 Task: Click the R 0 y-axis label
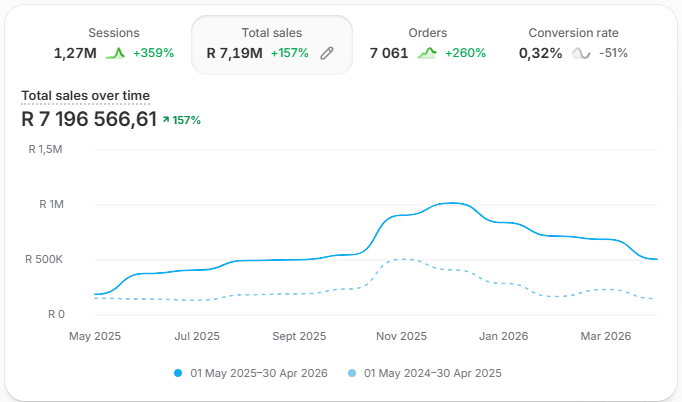(56, 315)
